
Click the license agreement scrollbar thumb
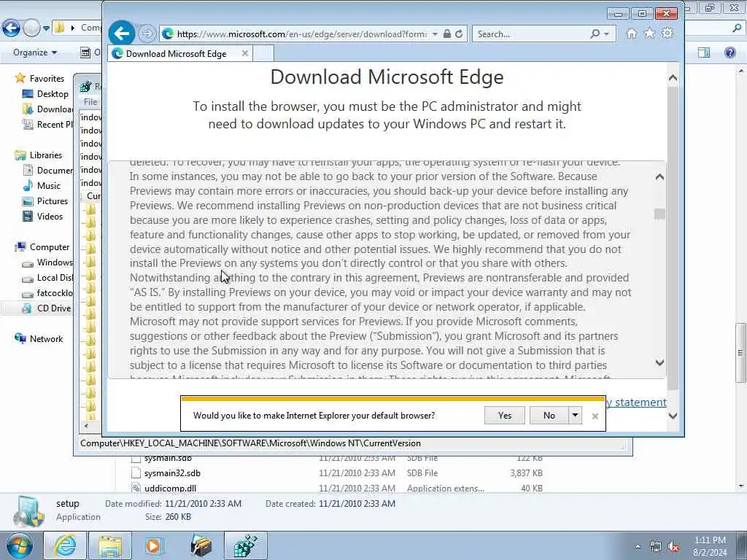click(x=659, y=214)
